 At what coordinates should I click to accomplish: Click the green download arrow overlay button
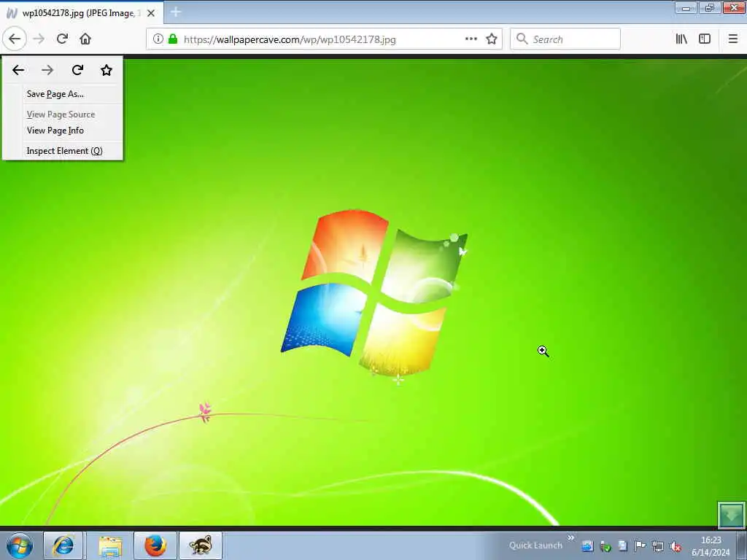(731, 515)
